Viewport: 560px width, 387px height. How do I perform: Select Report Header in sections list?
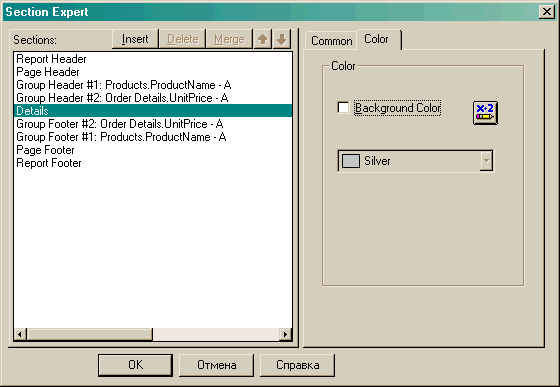(51, 59)
